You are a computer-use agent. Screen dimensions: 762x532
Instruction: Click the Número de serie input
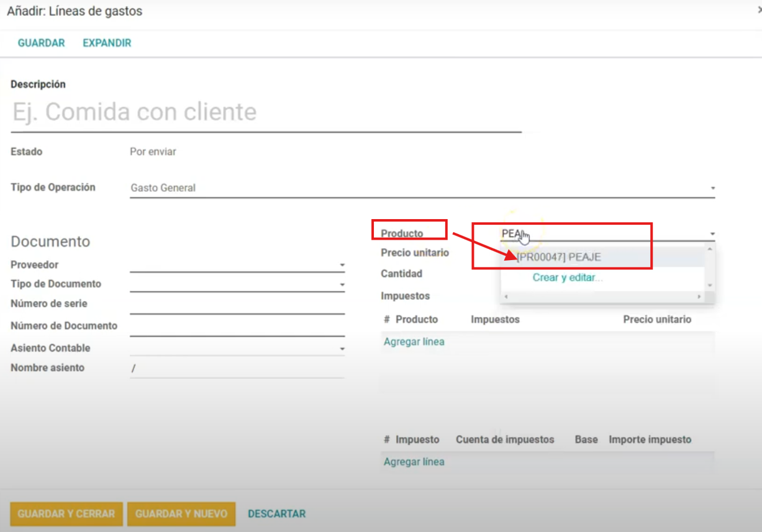(x=237, y=304)
